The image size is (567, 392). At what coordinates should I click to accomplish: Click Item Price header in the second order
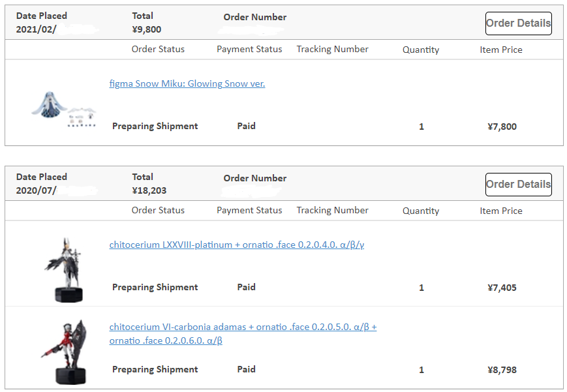(500, 211)
